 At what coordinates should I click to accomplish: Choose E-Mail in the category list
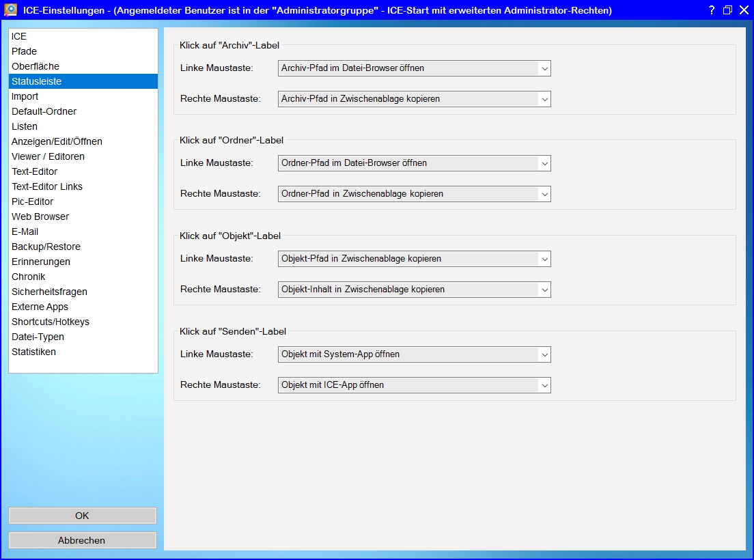coord(83,232)
